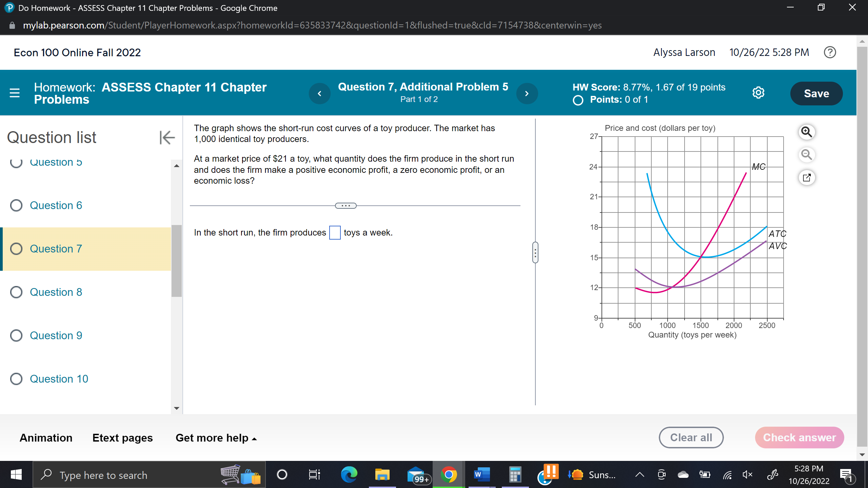Click the Clear all button
This screenshot has width=868, height=488.
pos(691,438)
